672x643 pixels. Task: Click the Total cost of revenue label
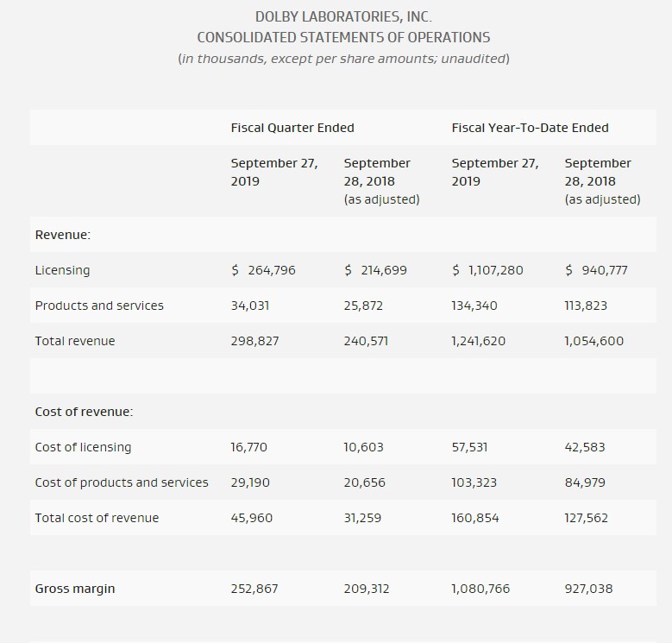97,518
